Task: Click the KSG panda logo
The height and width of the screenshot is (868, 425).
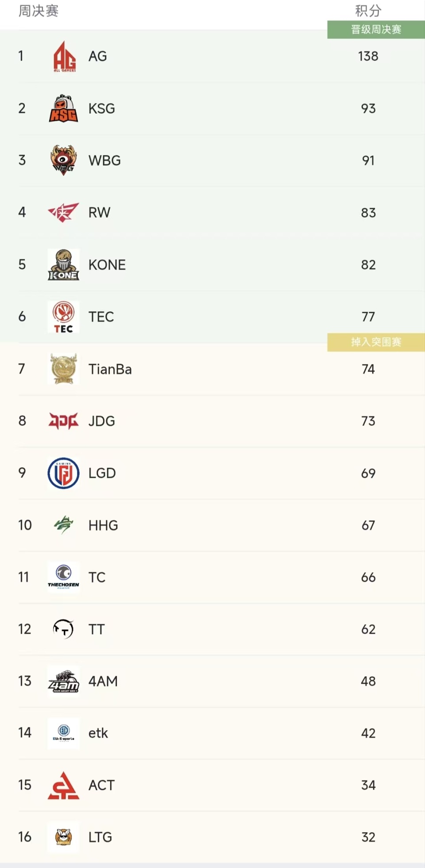Action: pos(63,108)
